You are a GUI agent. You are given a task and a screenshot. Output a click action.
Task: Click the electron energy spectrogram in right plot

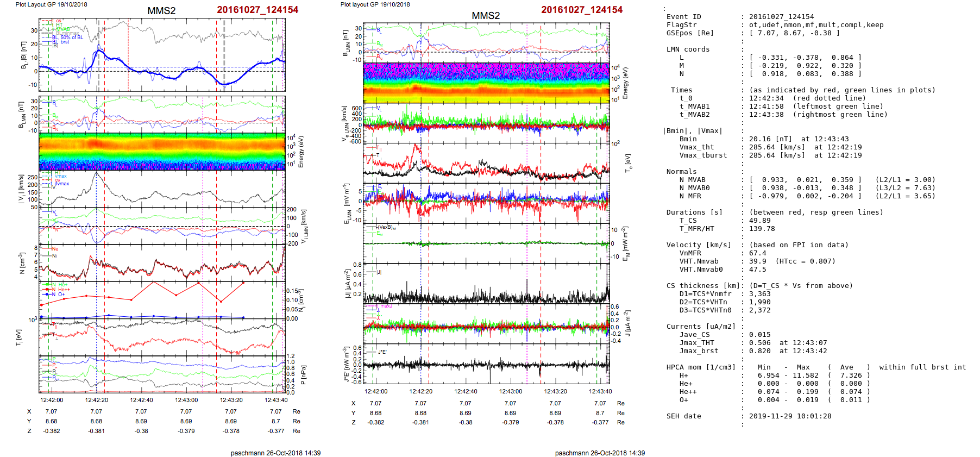click(x=486, y=83)
